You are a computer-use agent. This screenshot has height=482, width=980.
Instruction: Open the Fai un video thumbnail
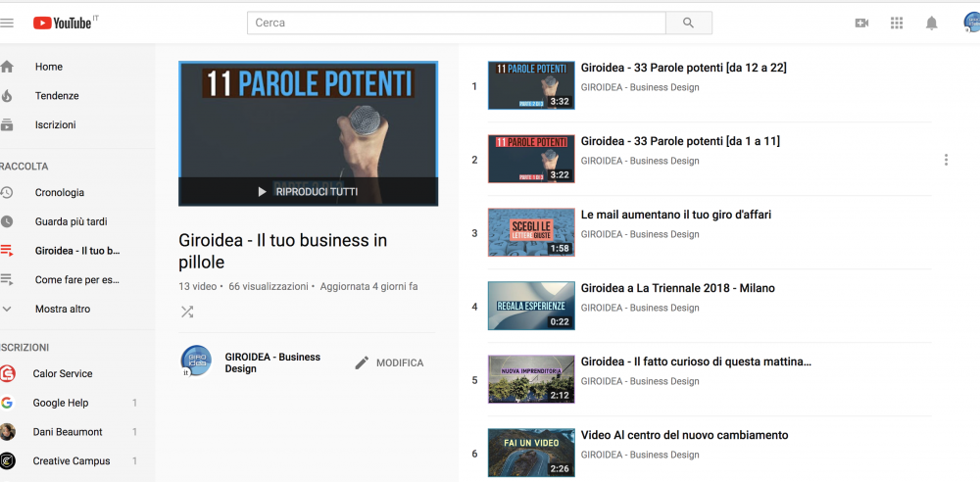tap(531, 453)
